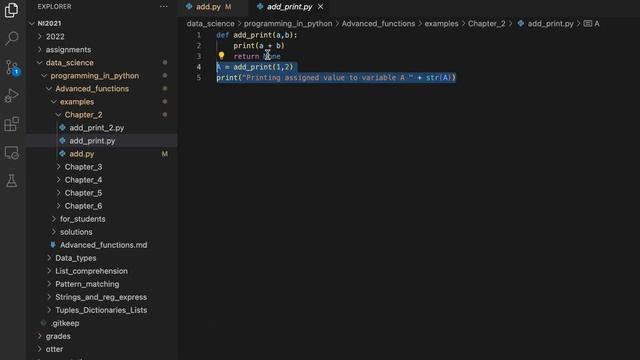This screenshot has height=360, width=640.
Task: Click the EXPLORER panel title
Action: [x=54, y=7]
